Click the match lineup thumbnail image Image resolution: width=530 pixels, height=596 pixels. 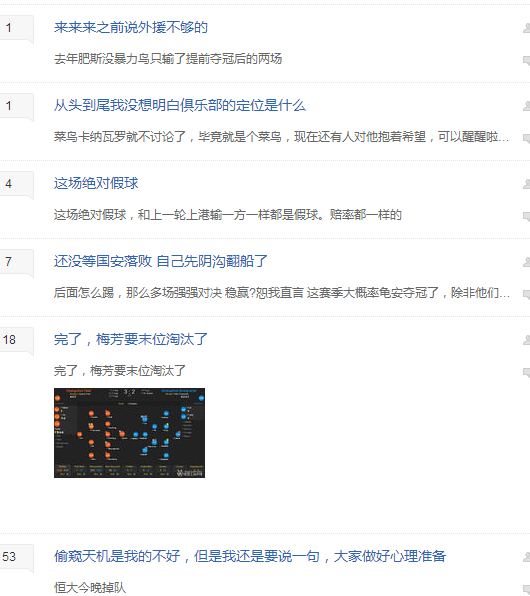[x=129, y=433]
